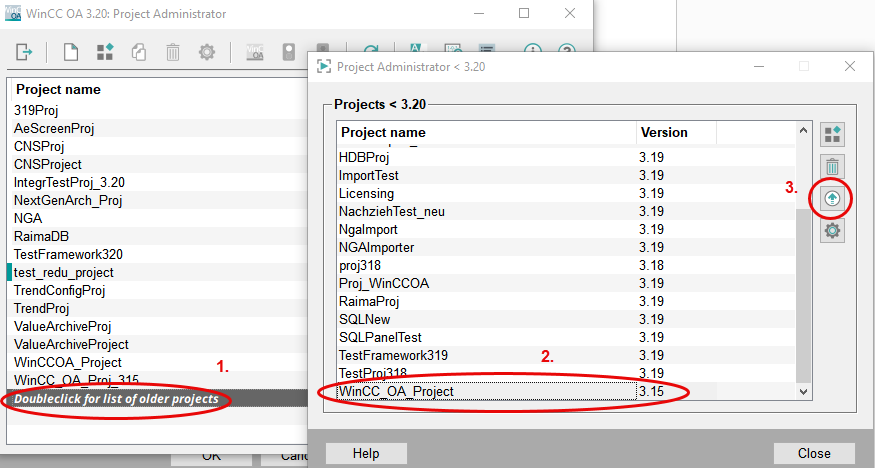Click the traffic light start/stop icon

click(x=289, y=52)
